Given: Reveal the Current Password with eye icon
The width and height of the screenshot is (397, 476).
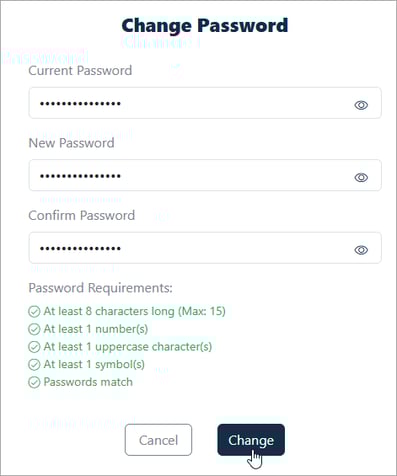Looking at the screenshot, I should [x=361, y=105].
